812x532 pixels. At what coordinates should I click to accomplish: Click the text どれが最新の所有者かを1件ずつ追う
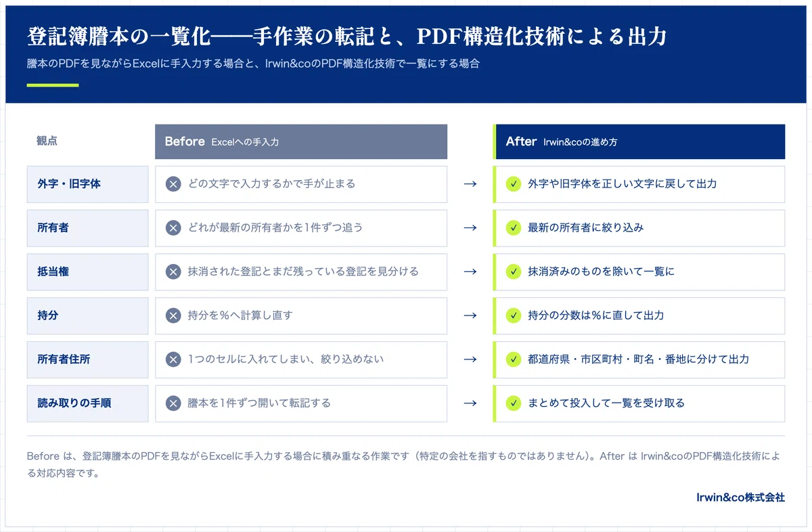275,228
